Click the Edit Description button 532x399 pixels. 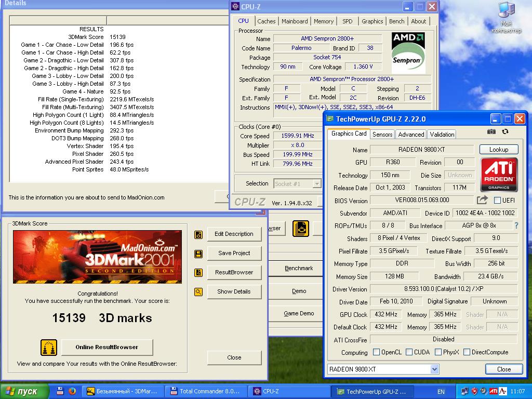coord(234,234)
